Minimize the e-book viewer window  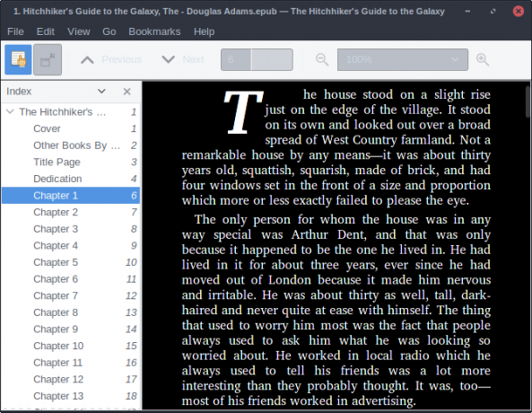(x=467, y=11)
